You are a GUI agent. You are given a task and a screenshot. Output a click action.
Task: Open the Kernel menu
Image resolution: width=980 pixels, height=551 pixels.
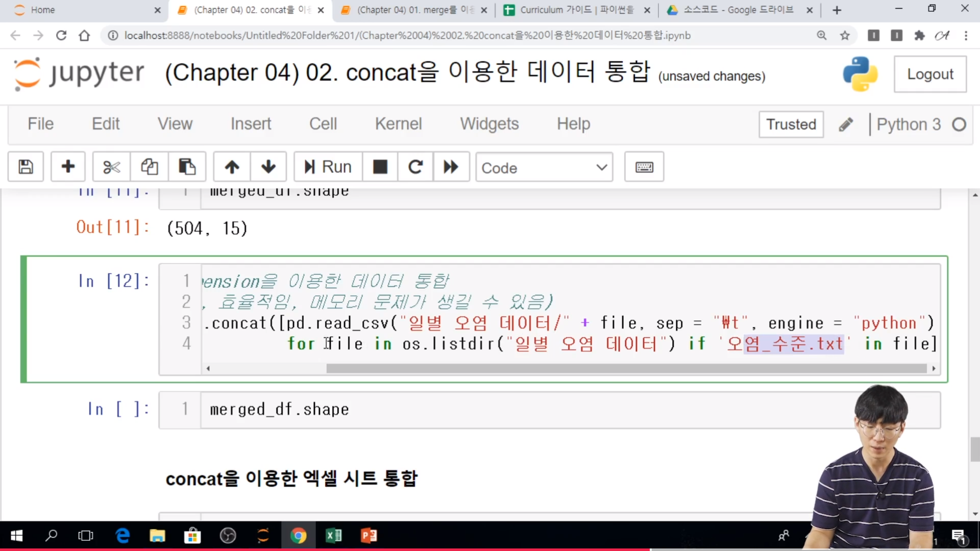coord(398,124)
